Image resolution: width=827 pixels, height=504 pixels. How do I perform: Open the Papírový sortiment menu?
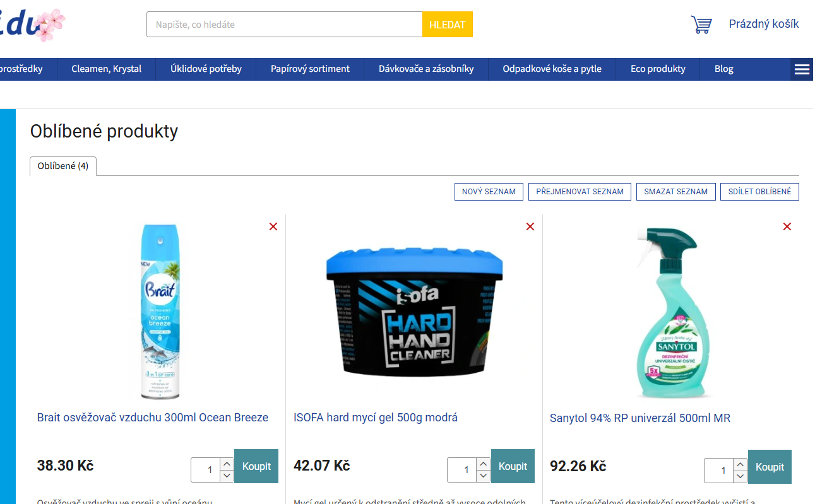tap(310, 69)
